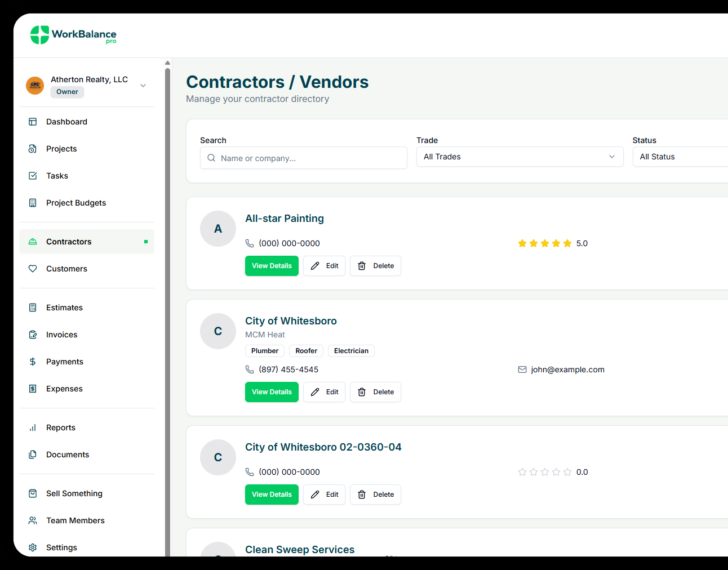The image size is (728, 570).
Task: Click the All-star Painting star rating
Action: (544, 243)
